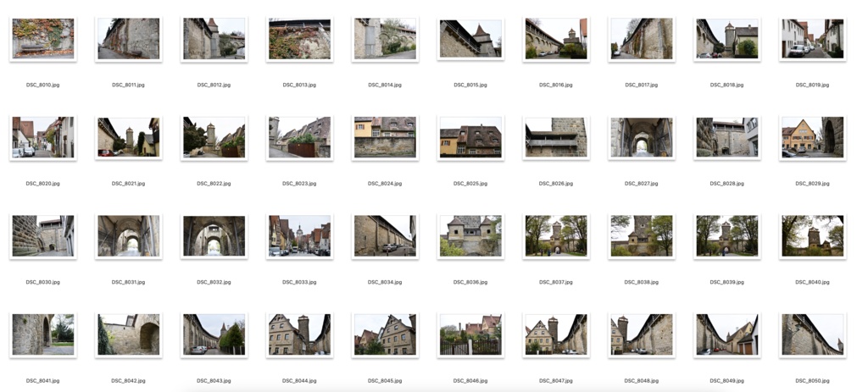Image resolution: width=868 pixels, height=392 pixels.
Task: Select the DSC_8015.jpg thumbnail
Action: coord(470,39)
